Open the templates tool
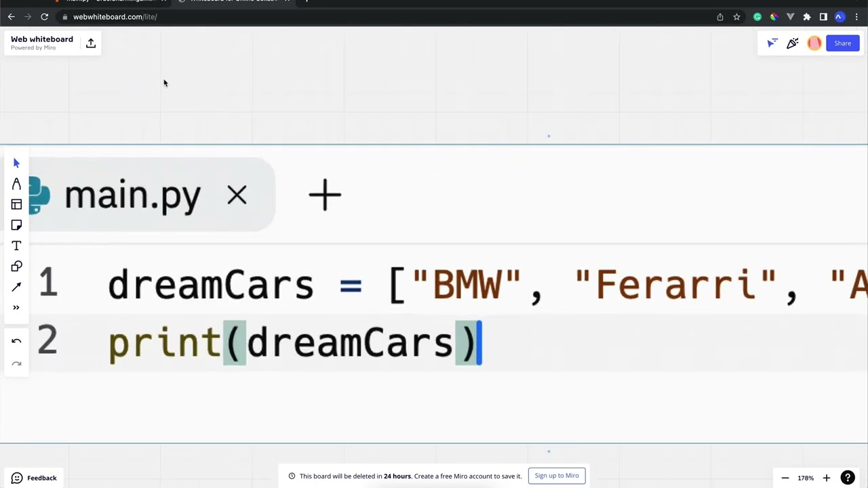 [x=16, y=205]
